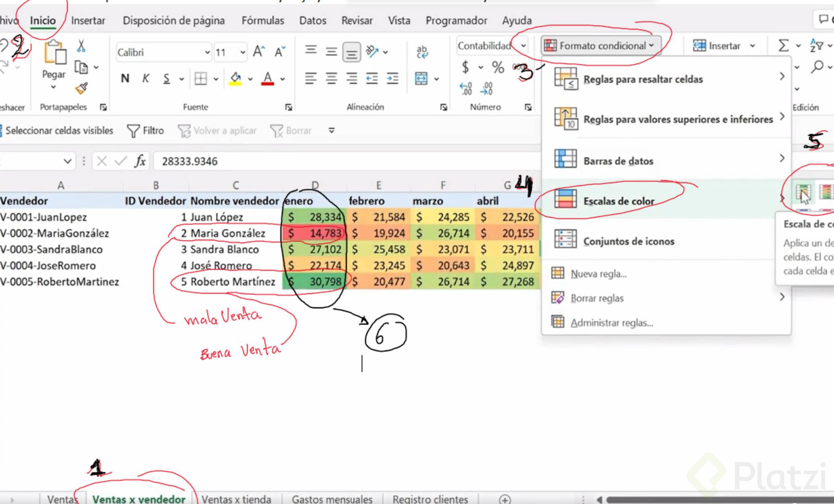The image size is (834, 504).
Task: Click the Wrap text icon
Action: [x=421, y=51]
